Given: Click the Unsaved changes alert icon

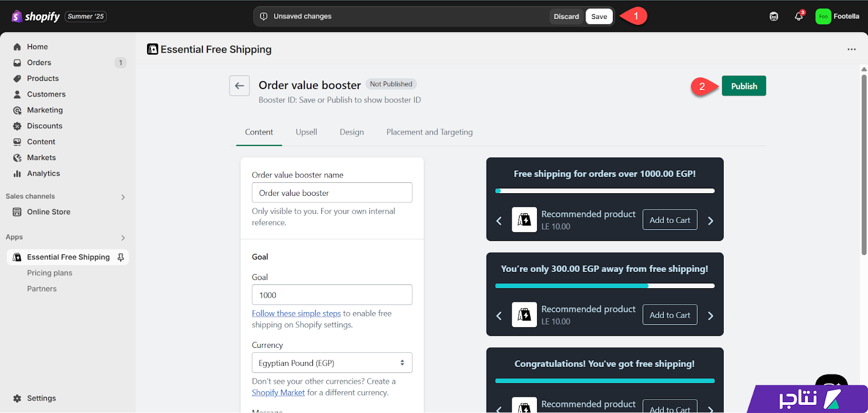Looking at the screenshot, I should 264,16.
